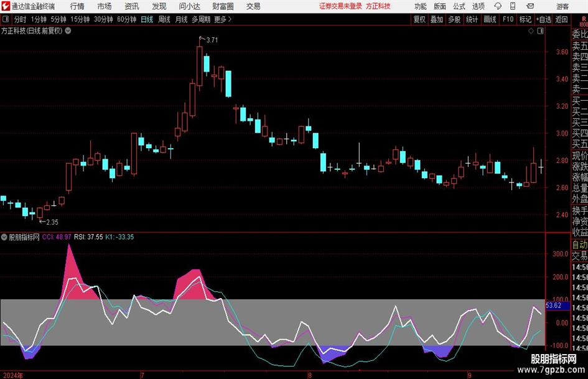
Task: Open the 发现 menu
Action: (159, 6)
